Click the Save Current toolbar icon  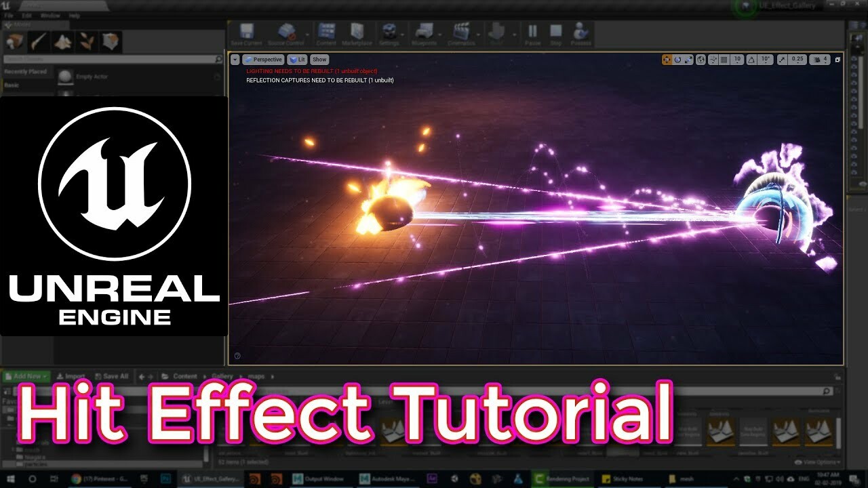click(x=246, y=34)
